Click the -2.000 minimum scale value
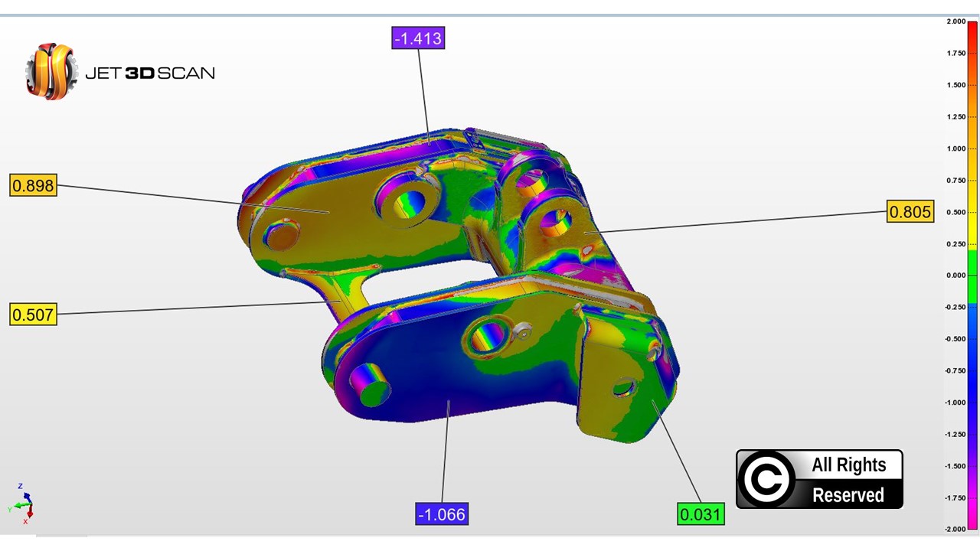The width and height of the screenshot is (980, 551). (954, 529)
